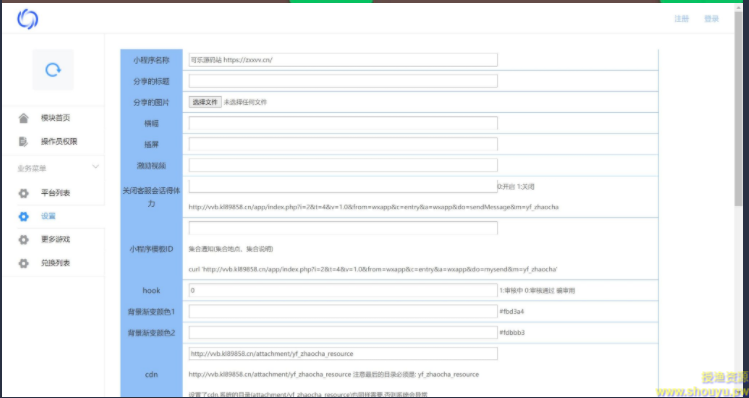Click the hook value input field

click(343, 290)
